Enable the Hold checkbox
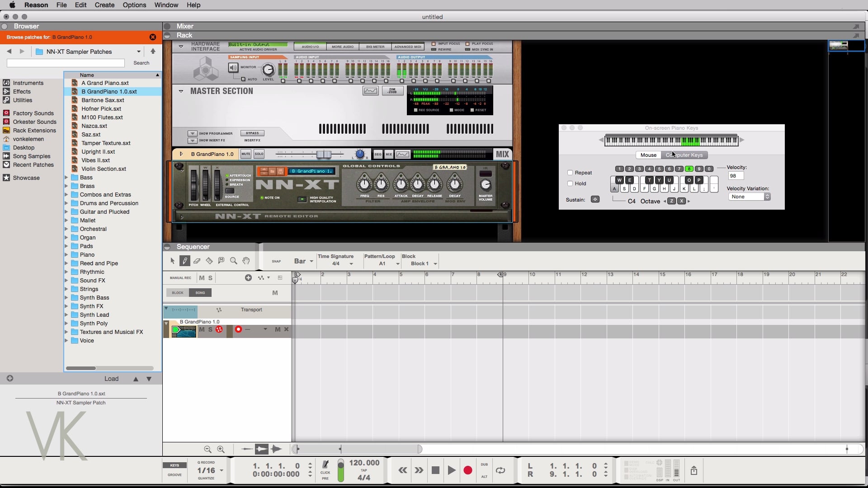 [570, 183]
